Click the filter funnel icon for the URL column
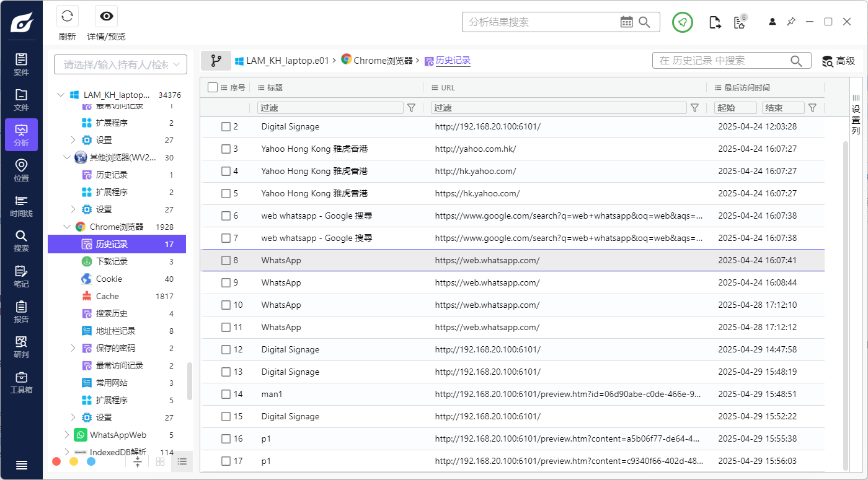Viewport: 868px width, 480px height. click(694, 108)
